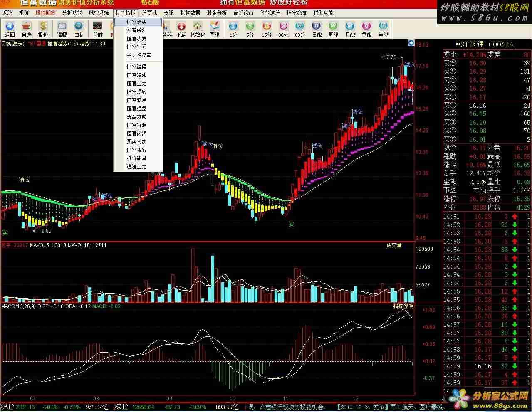Click the 指标说明 link in MACD panel
Viewport: 532px width, 412px height.
[403, 306]
